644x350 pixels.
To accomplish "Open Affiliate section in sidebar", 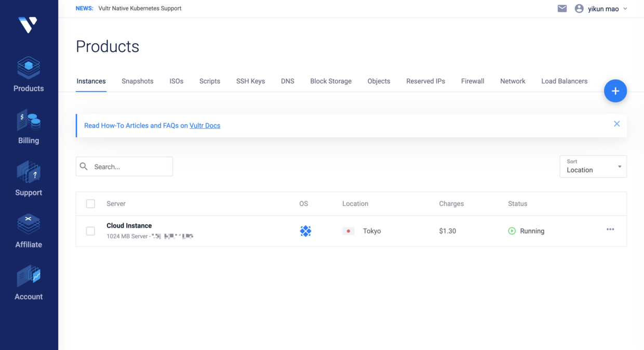I will [29, 231].
